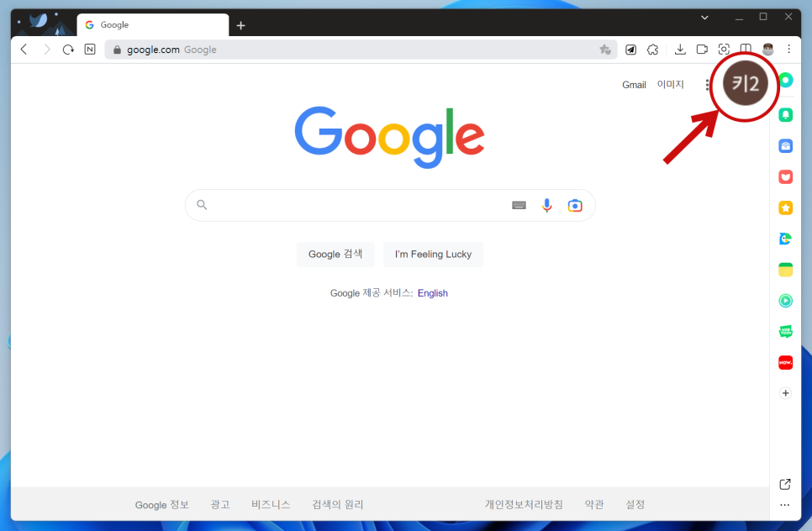Viewport: 812px width, 531px height.
Task: Open sidebar yellow star favorites icon
Action: tap(786, 208)
